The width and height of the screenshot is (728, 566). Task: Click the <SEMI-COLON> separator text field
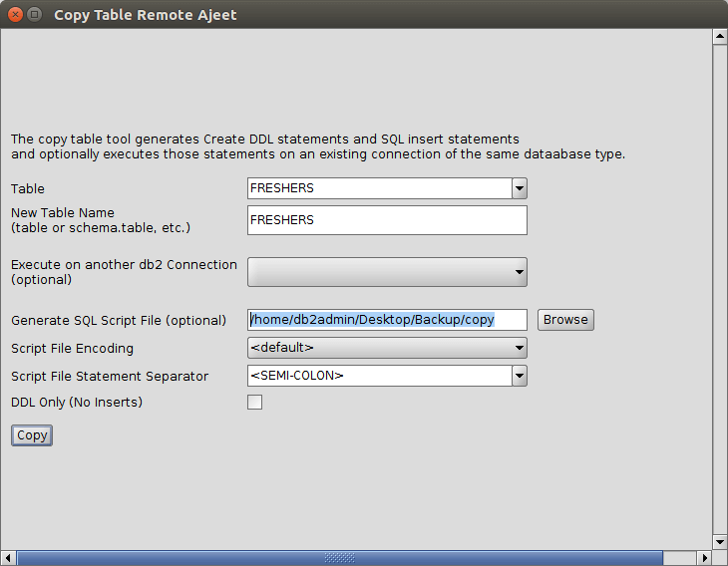(379, 376)
